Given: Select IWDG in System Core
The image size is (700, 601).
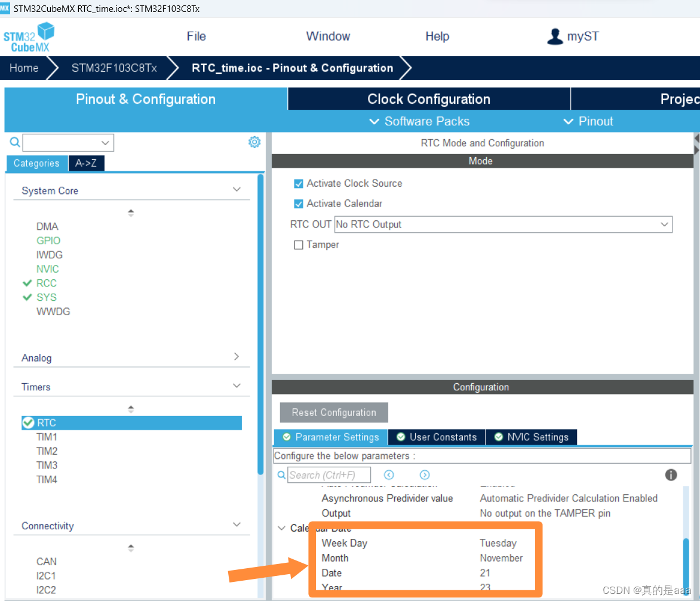Looking at the screenshot, I should pos(50,255).
